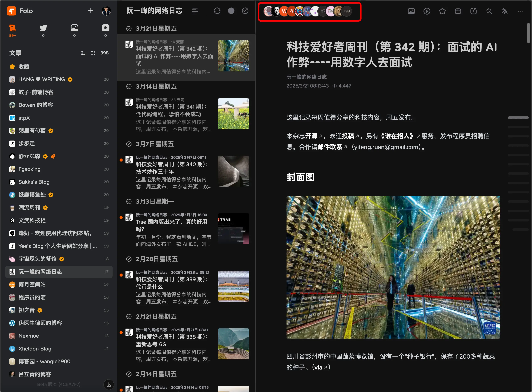Share the article via the external link icon
This screenshot has width=532, height=392.
click(x=473, y=11)
